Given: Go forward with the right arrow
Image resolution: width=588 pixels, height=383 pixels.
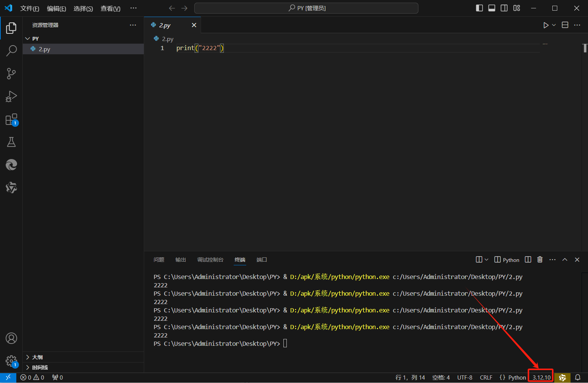Looking at the screenshot, I should tap(184, 8).
